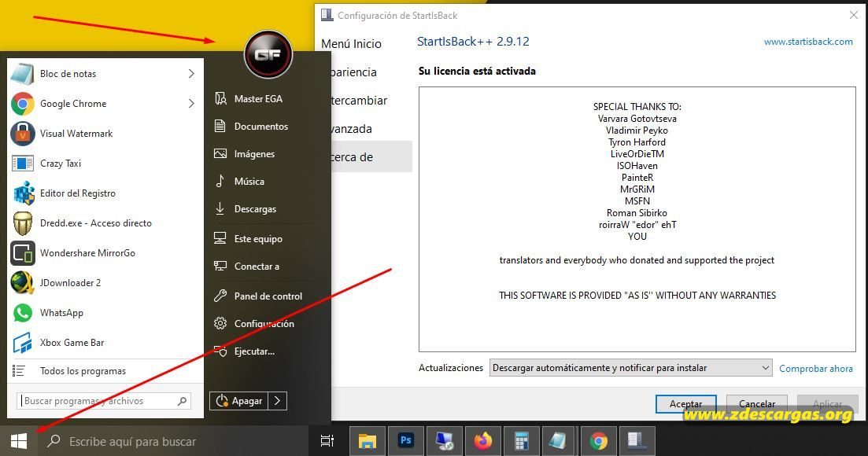Switch to Apariencia settings tab
Image resolution: width=868 pixels, height=456 pixels.
pos(354,72)
